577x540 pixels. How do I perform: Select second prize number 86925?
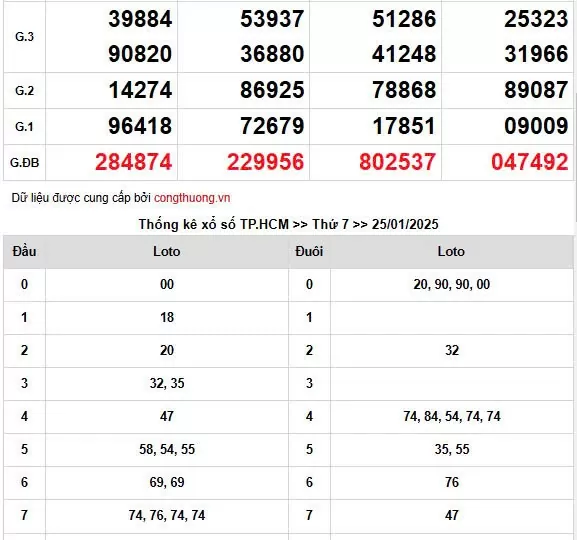click(x=272, y=90)
